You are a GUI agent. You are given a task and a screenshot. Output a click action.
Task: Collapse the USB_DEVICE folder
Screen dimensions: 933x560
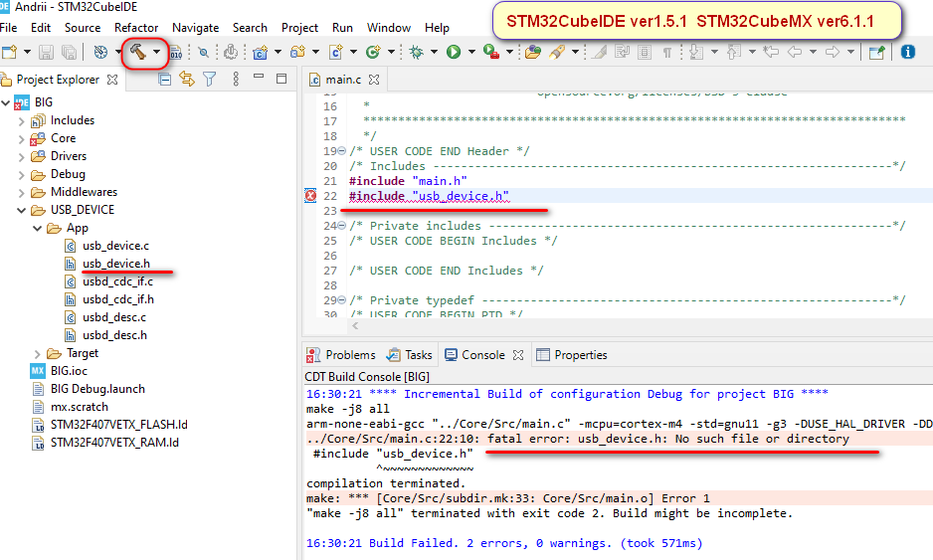click(22, 210)
